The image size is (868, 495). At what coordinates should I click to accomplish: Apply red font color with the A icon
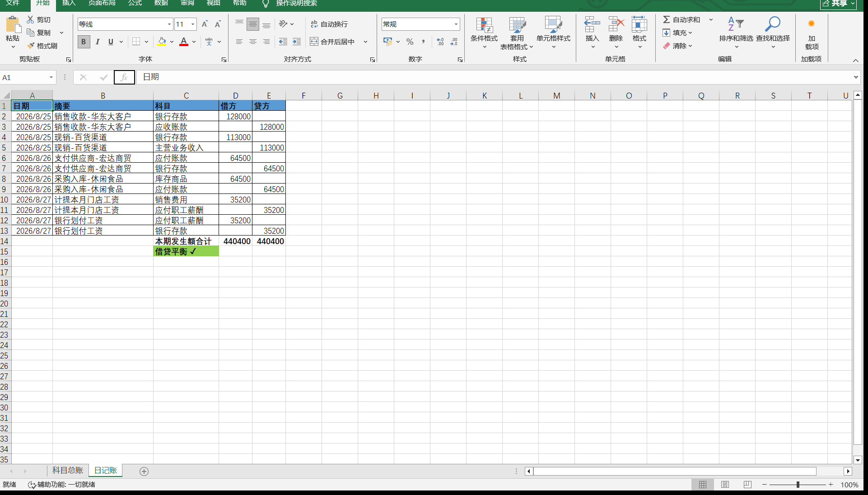(184, 42)
